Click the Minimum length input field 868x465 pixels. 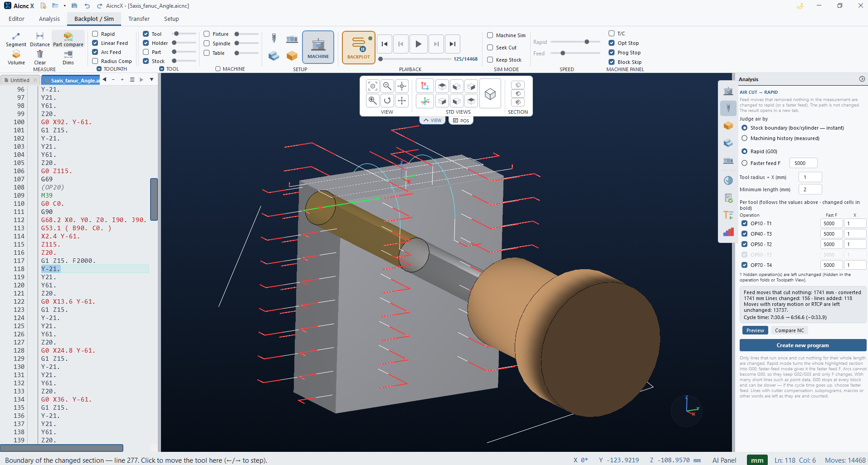tap(810, 189)
